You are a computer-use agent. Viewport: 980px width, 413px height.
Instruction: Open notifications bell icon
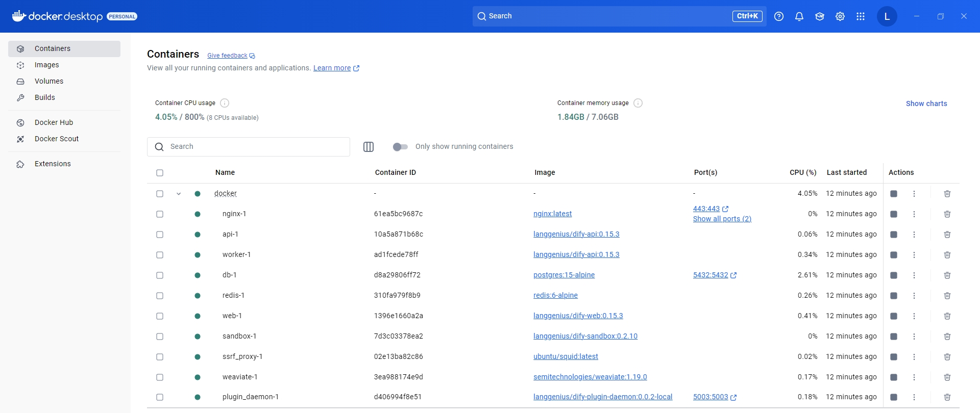799,16
